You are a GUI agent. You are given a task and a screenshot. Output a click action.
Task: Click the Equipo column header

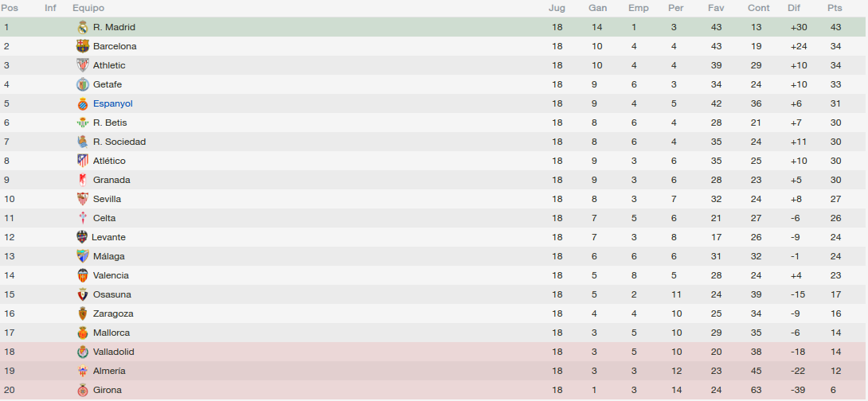(x=88, y=8)
